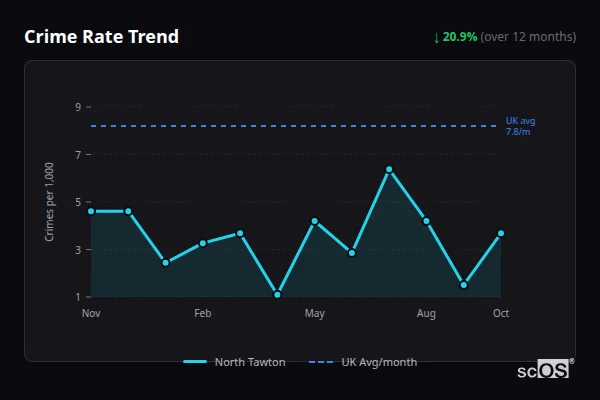Select the Nov data point on the line

[x=91, y=211]
